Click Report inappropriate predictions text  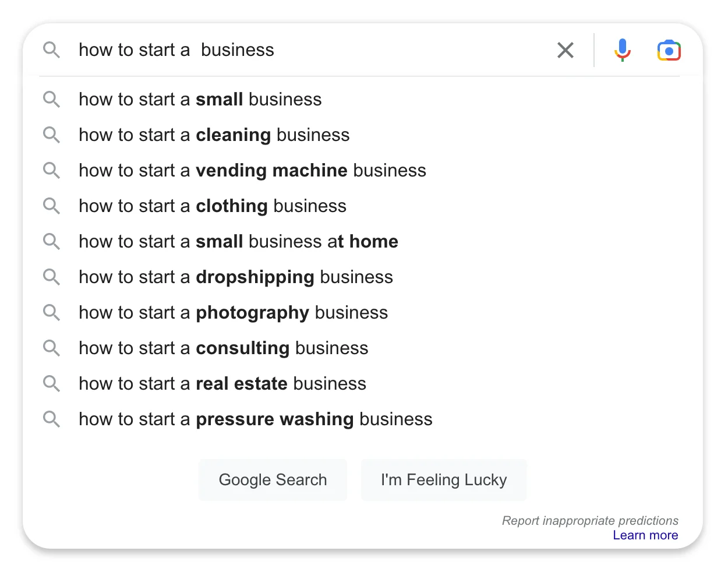click(x=589, y=521)
